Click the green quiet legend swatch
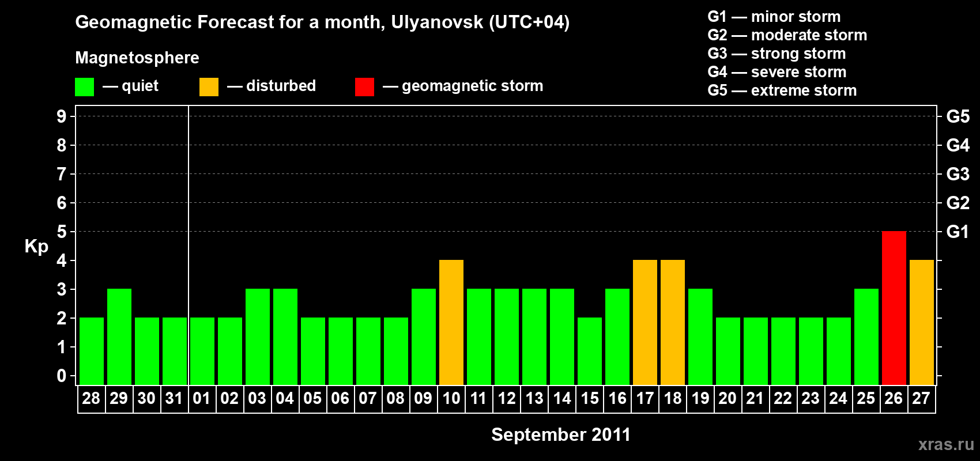 (x=84, y=87)
